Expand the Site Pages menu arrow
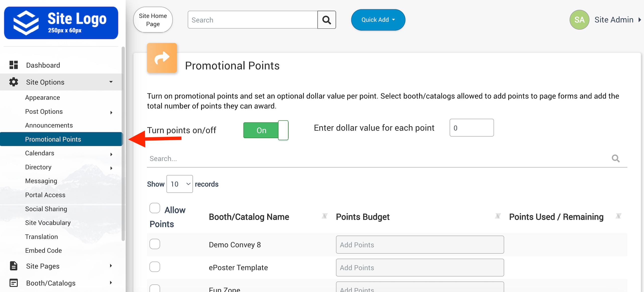Screen dimensions: 644x292 pyautogui.click(x=111, y=266)
